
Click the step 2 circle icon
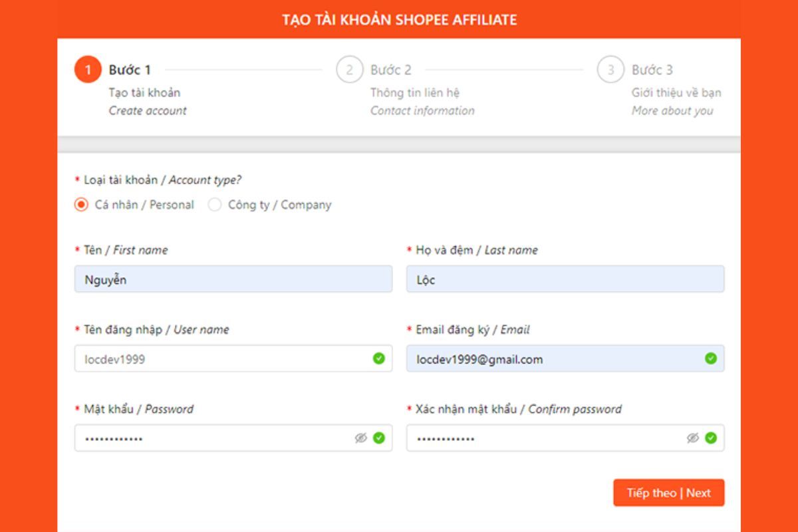pyautogui.click(x=349, y=70)
